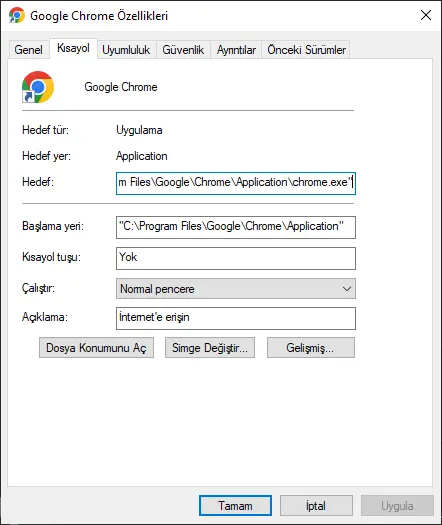Viewport: 442px width, 525px height.
Task: Close the Google Chrome Özellikleri dialog
Action: click(x=426, y=15)
